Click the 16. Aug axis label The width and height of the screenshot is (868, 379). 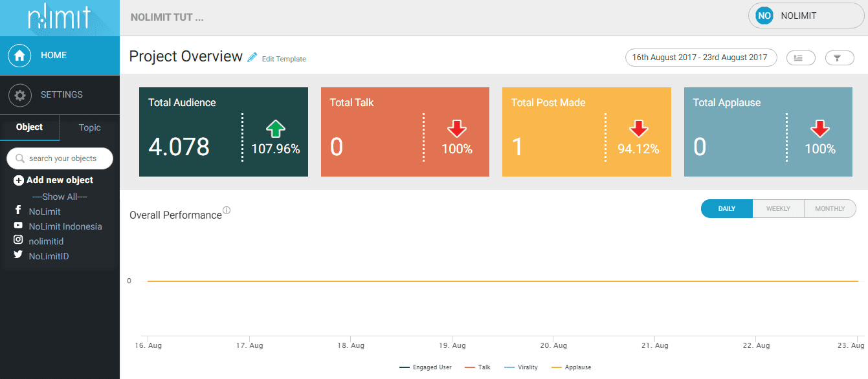pos(149,346)
